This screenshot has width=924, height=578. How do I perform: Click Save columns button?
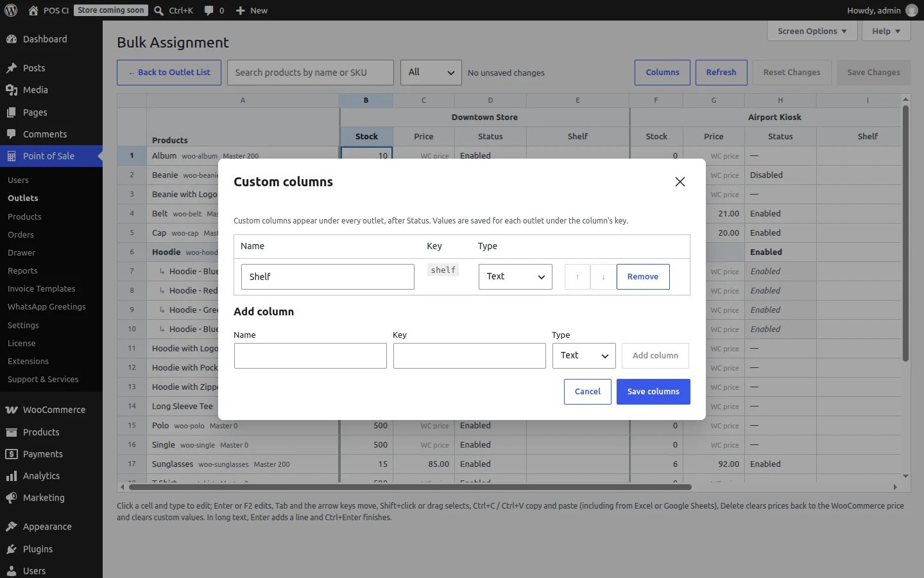pos(653,392)
